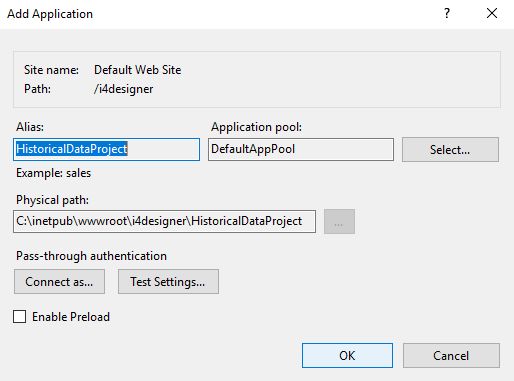The image size is (514, 381).
Task: Click the 'Application pool:' label
Action: click(x=256, y=127)
